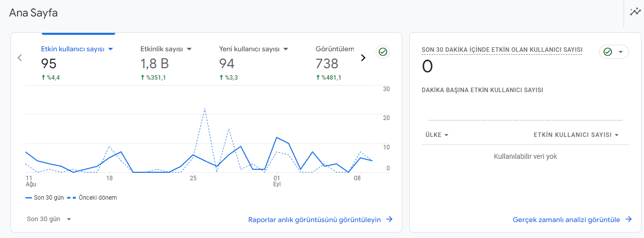Select the Yeni kullanıcı sayısı 94 tab
The height and width of the screenshot is (238, 644).
254,63
